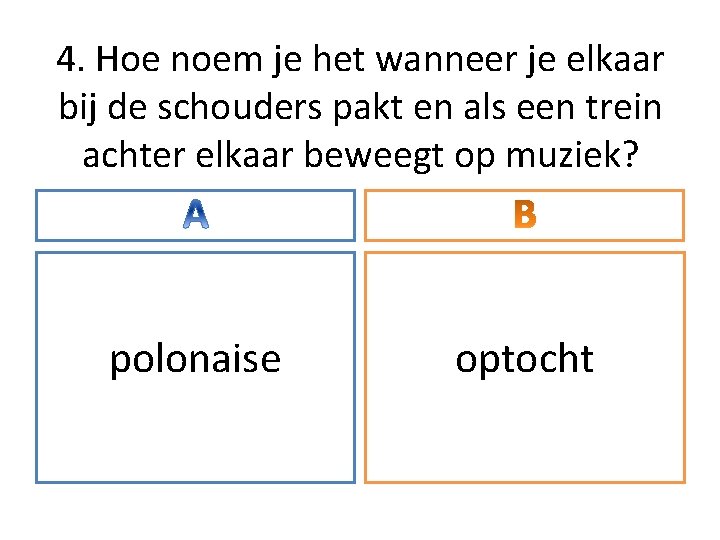
Task: Click the word "het" in the question
Action: tap(339, 60)
